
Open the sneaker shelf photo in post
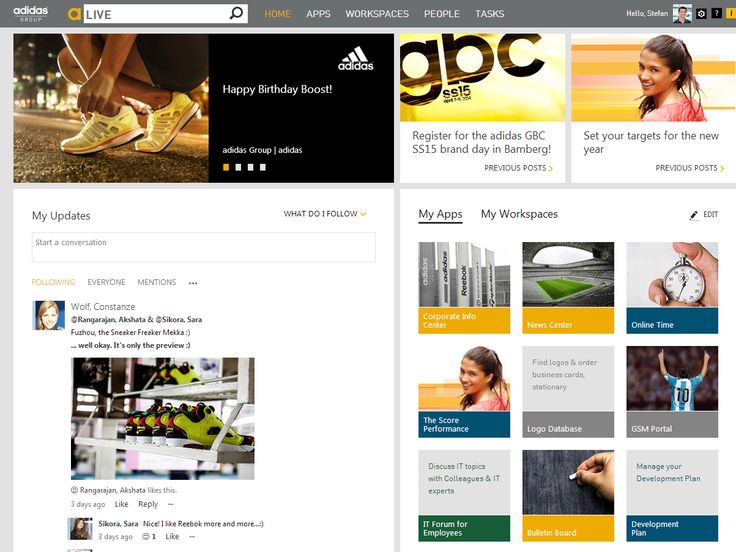coord(162,418)
